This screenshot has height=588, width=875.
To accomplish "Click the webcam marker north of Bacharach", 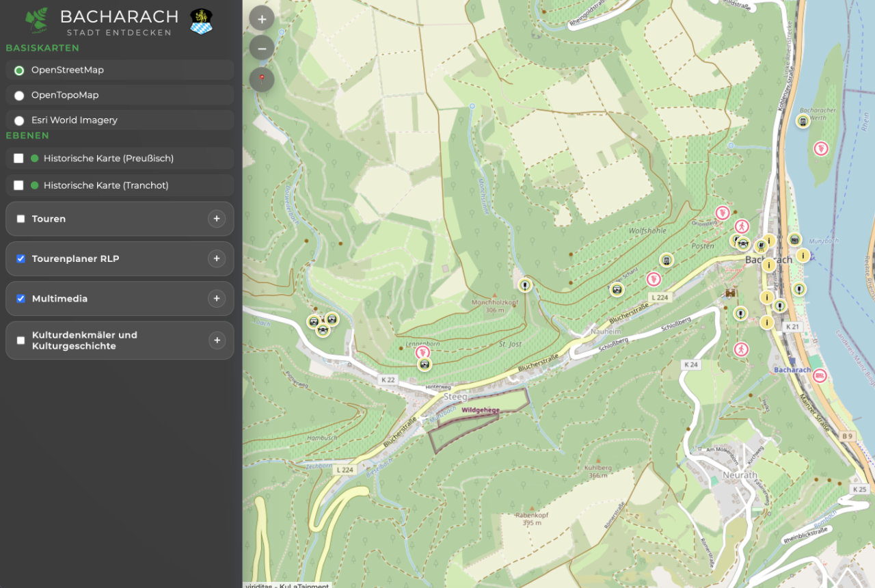I will (x=795, y=240).
